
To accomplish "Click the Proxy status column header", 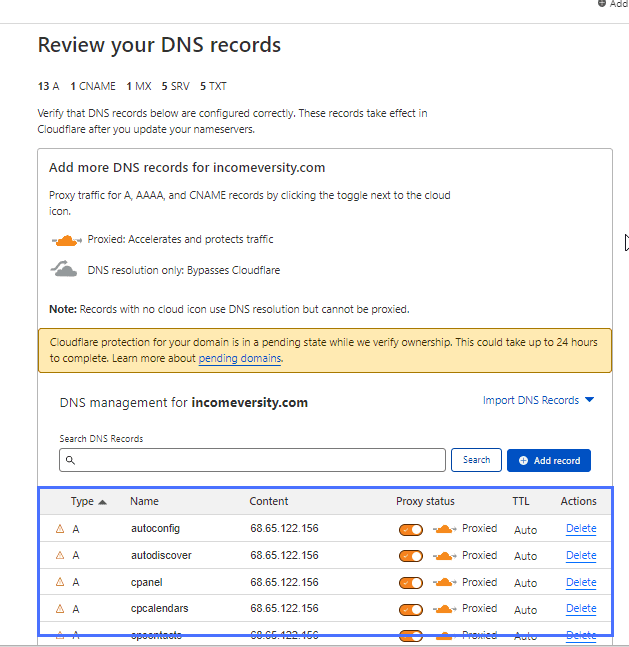I will pos(425,501).
